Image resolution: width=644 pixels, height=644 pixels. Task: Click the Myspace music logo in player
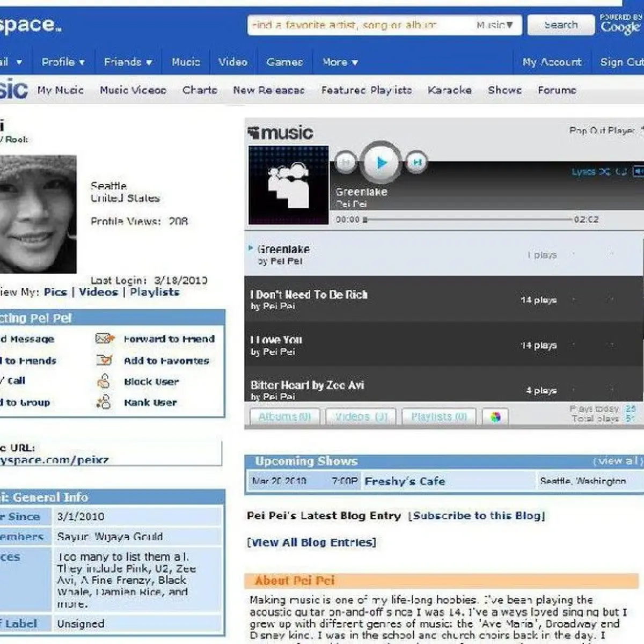point(280,133)
